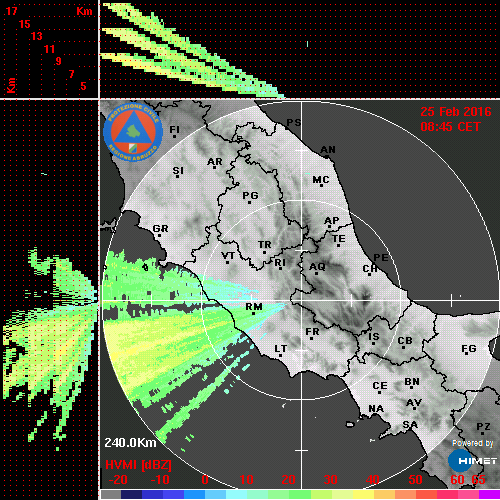Pick the bright green swatch in the dBZ scale
The image size is (500, 500).
point(300,494)
